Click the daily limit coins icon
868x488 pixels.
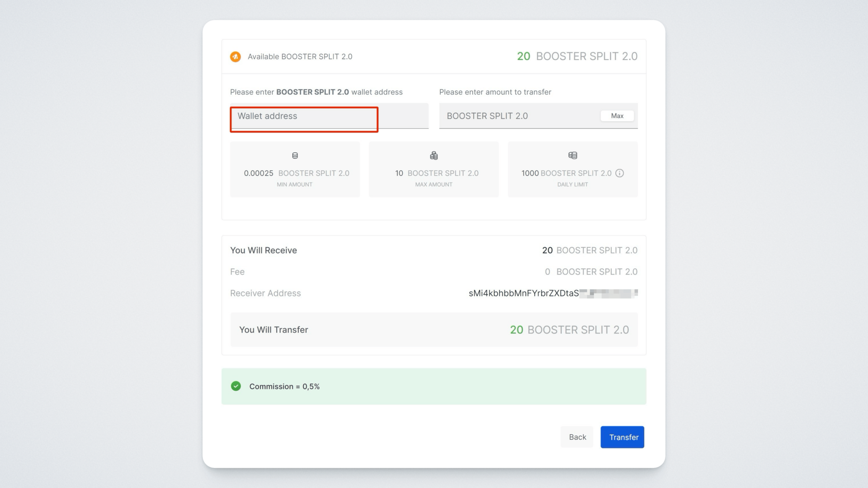[x=572, y=155]
